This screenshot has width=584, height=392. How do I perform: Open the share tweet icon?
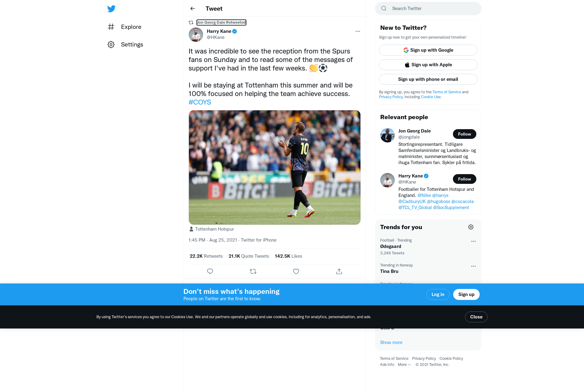[x=339, y=271]
